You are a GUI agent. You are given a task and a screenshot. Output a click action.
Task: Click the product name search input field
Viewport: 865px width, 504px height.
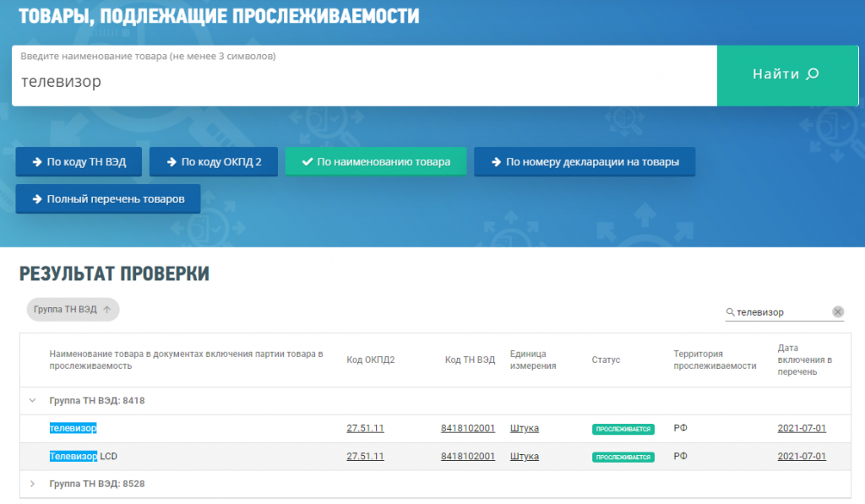click(x=363, y=82)
